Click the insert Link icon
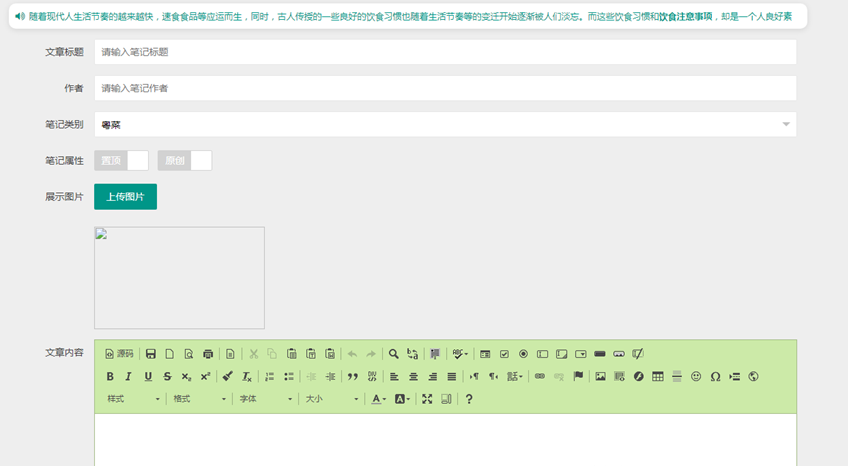848x466 pixels. (540, 377)
